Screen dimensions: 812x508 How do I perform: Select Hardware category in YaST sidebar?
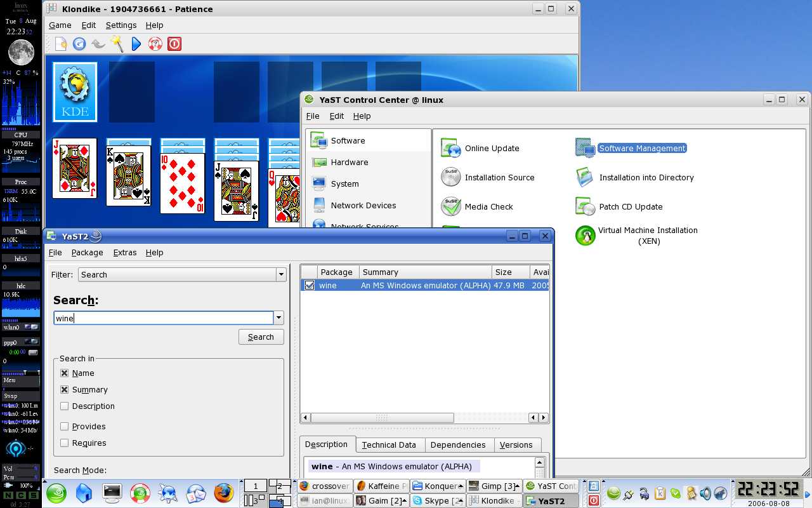(368, 163)
